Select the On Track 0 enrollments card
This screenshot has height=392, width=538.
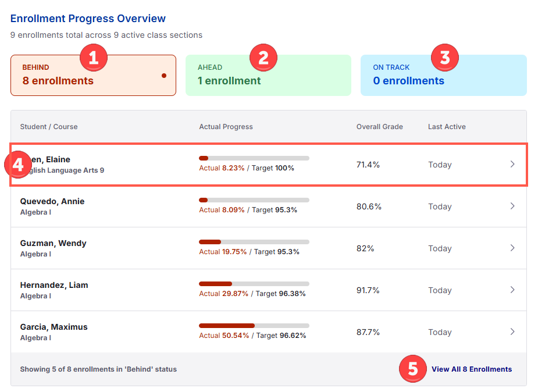point(444,75)
